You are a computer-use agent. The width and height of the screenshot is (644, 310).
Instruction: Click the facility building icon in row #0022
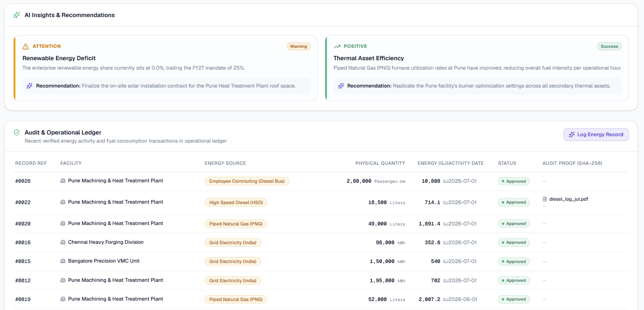point(63,202)
